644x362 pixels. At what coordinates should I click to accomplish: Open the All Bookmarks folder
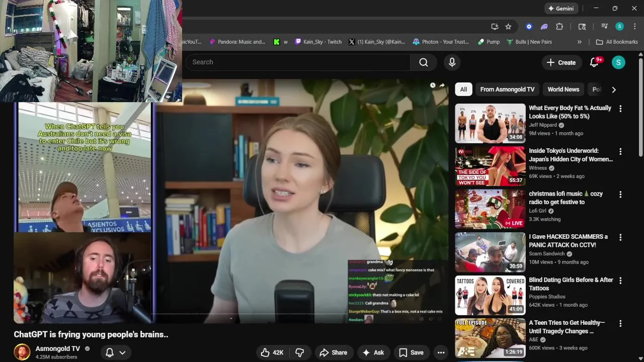tap(617, 42)
